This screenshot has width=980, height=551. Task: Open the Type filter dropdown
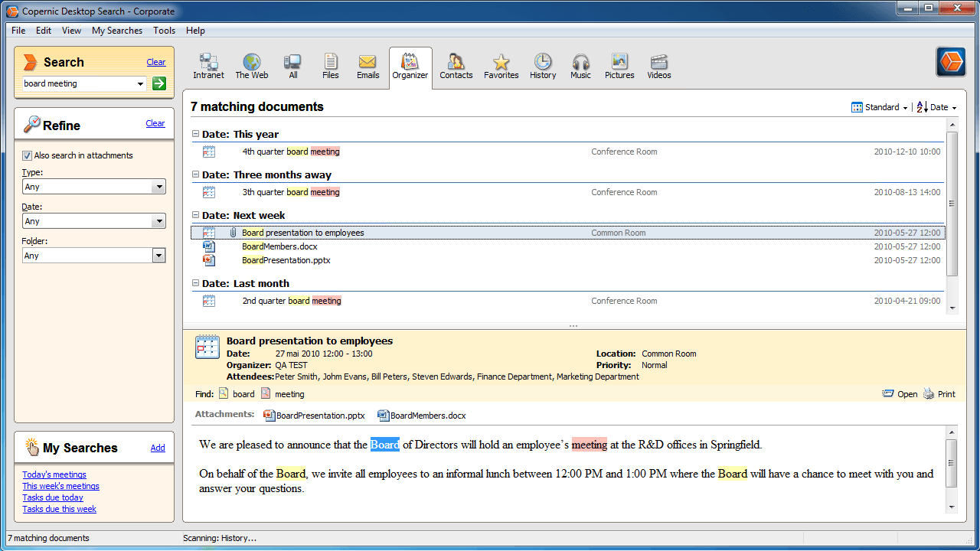tap(158, 186)
